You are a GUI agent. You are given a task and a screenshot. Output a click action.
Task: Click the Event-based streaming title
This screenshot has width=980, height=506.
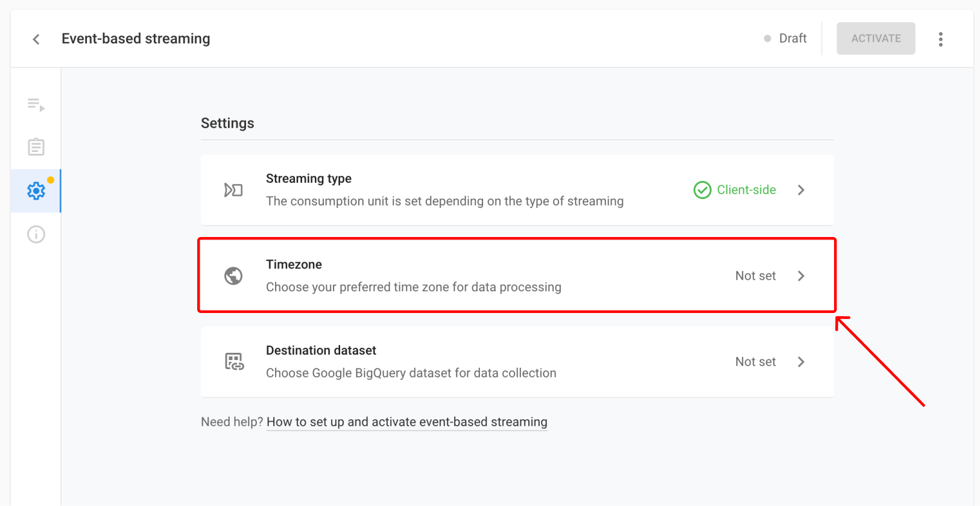tap(136, 39)
